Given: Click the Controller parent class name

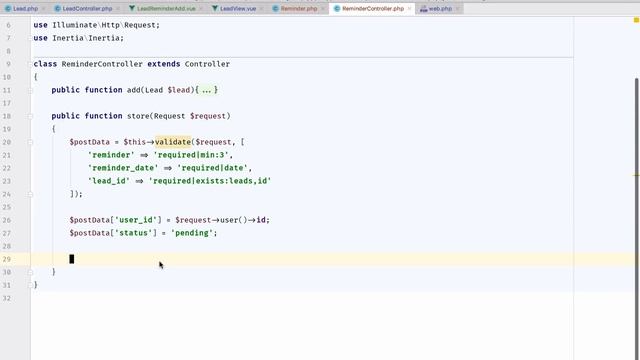Looking at the screenshot, I should (207, 64).
